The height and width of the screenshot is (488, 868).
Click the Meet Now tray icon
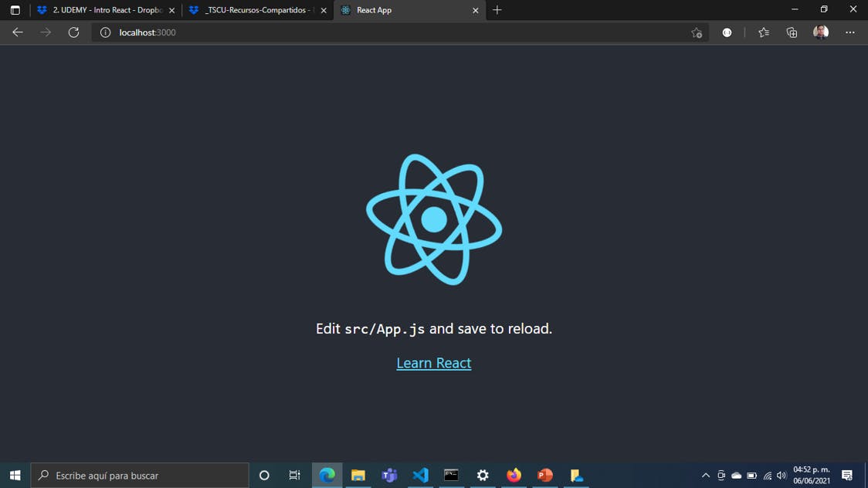point(721,476)
